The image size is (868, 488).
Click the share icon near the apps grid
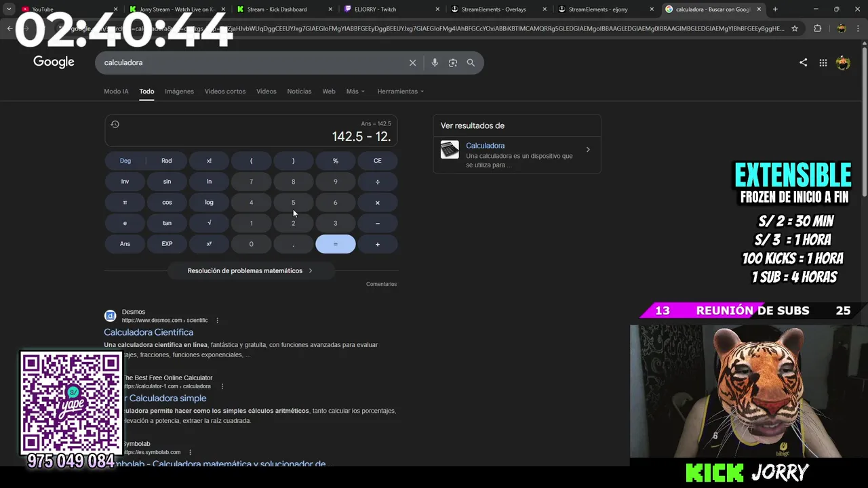803,62
